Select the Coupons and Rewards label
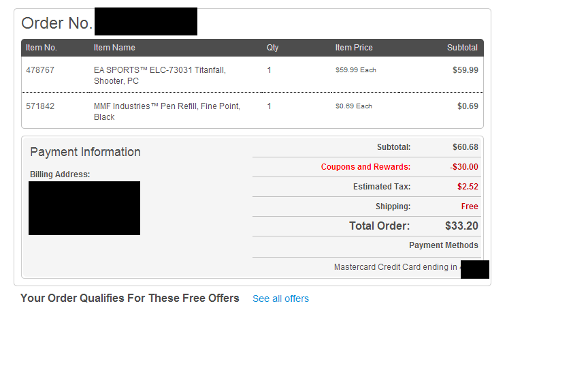The width and height of the screenshot is (588, 368). pyautogui.click(x=365, y=167)
